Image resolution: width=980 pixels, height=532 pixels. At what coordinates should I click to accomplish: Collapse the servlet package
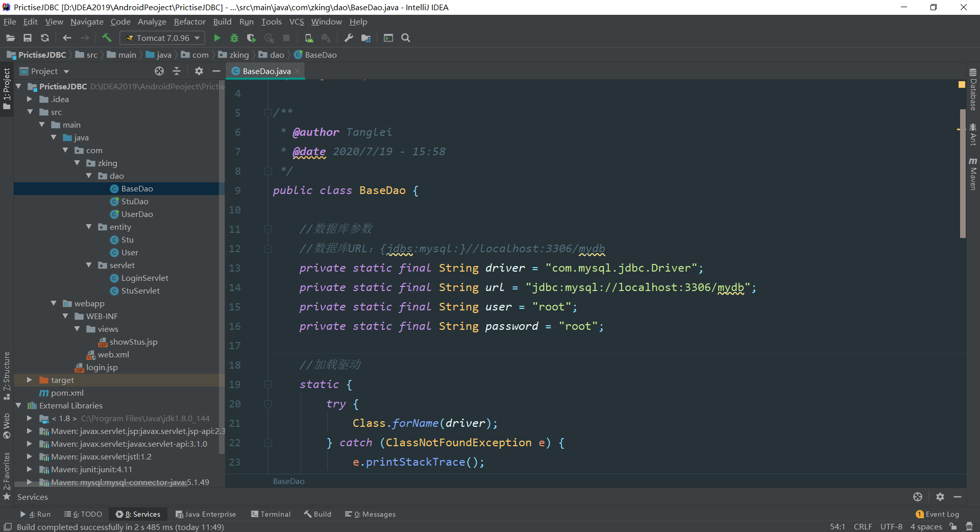coord(89,265)
